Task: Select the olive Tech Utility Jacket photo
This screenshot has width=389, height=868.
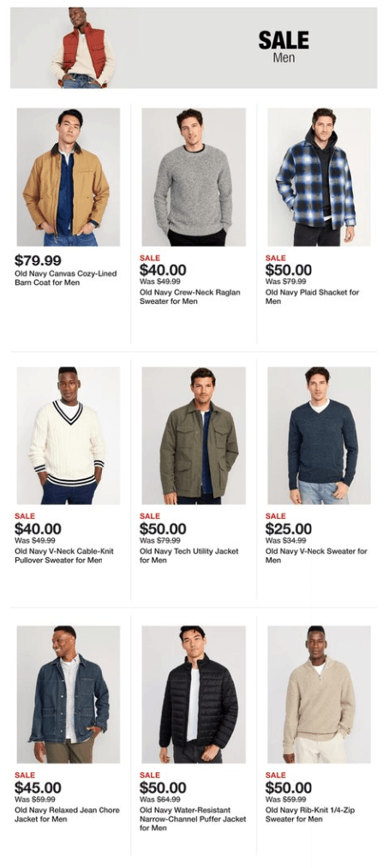Action: [194, 436]
